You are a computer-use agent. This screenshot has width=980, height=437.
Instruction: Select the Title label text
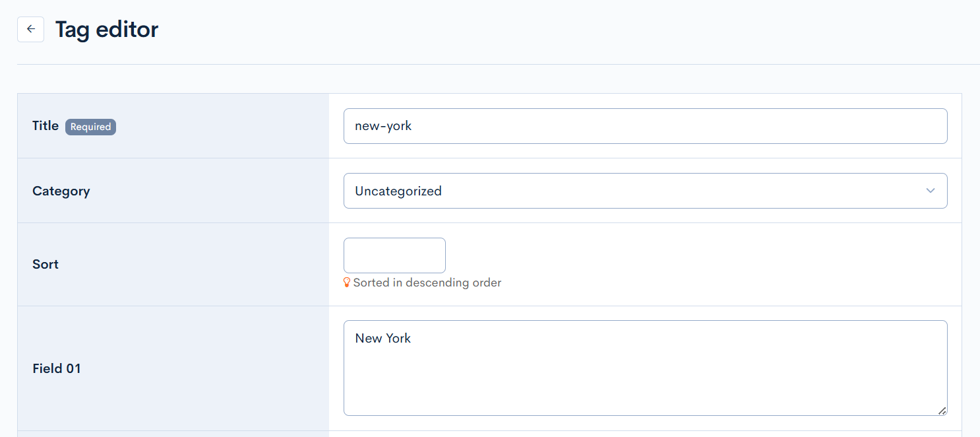tap(45, 125)
